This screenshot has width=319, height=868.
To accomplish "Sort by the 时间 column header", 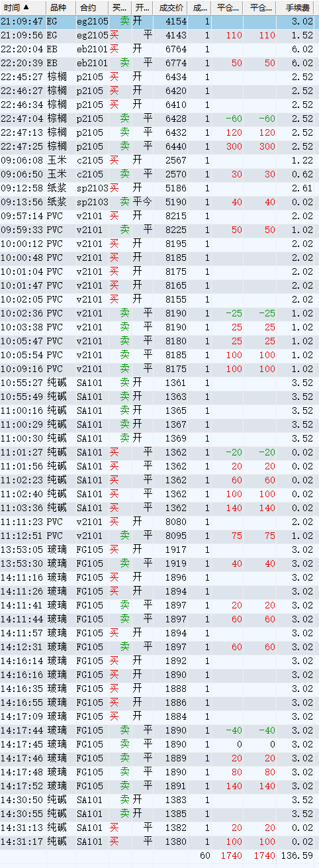I will [x=23, y=7].
